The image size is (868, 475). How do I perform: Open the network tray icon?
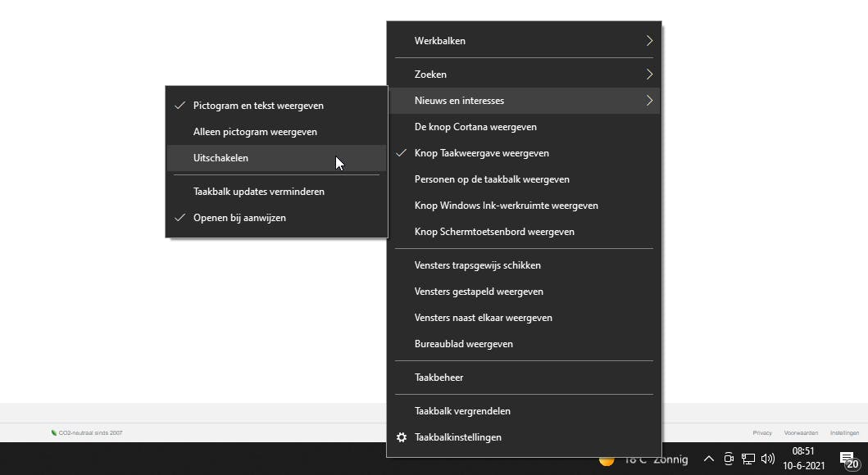tap(748, 459)
